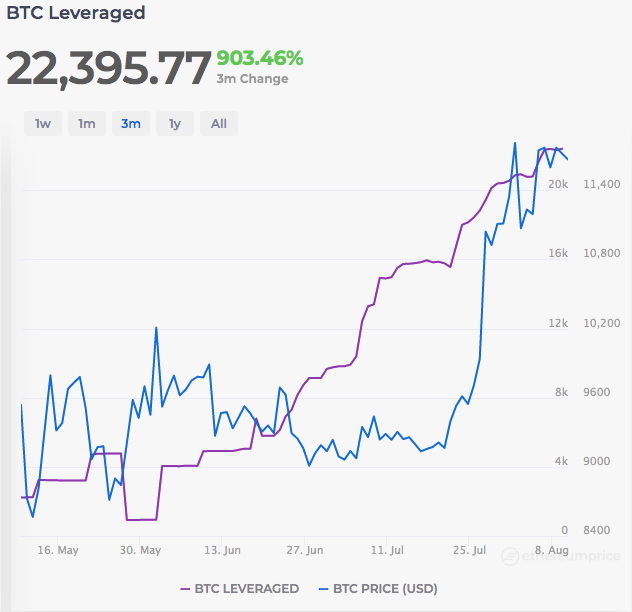Click the 10,800 price axis value

(x=602, y=253)
